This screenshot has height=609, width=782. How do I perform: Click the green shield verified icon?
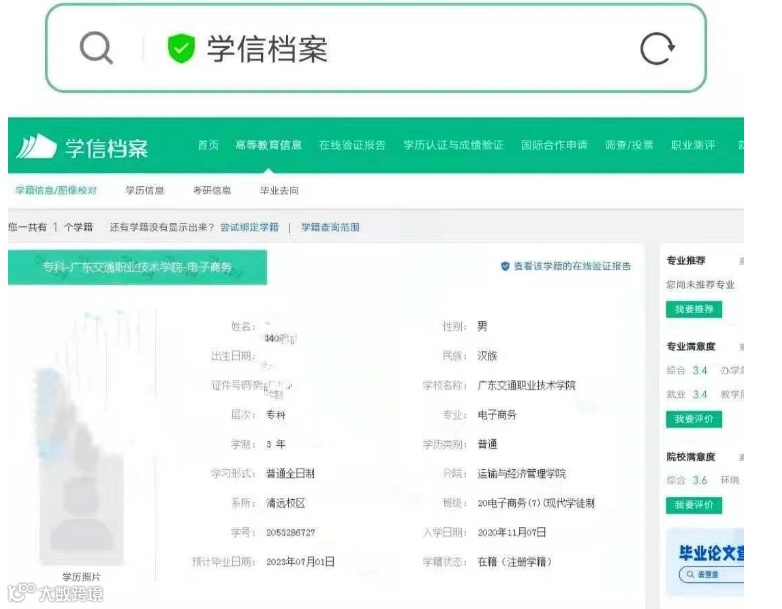pos(181,48)
